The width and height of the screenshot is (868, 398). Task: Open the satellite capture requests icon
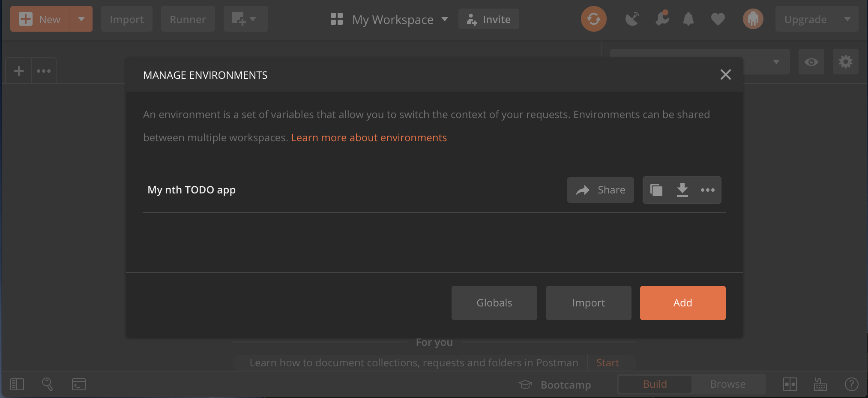(632, 19)
